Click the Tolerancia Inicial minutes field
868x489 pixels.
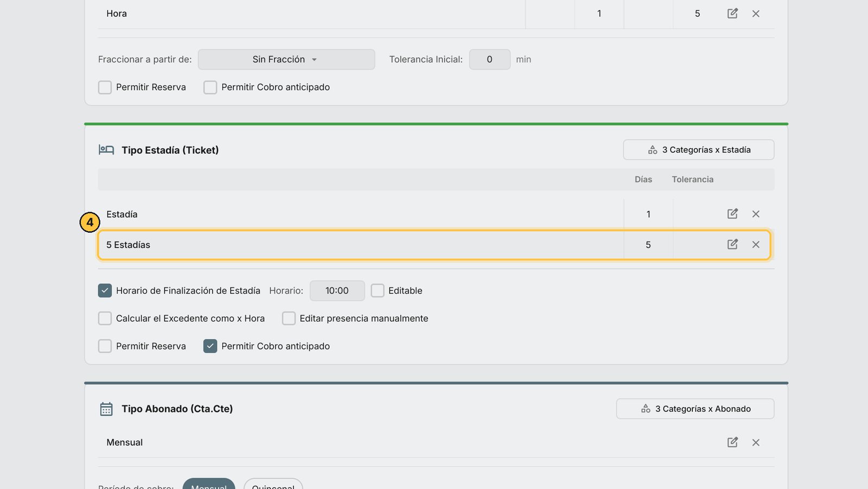pyautogui.click(x=489, y=59)
